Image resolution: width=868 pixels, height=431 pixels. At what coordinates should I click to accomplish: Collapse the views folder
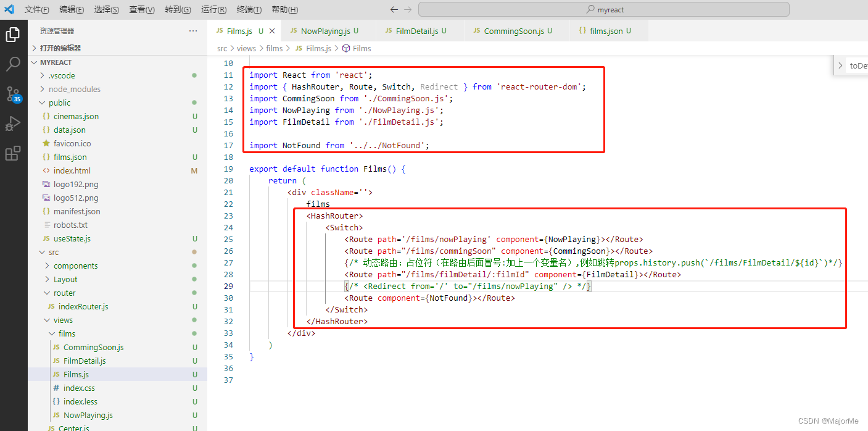pos(117,320)
